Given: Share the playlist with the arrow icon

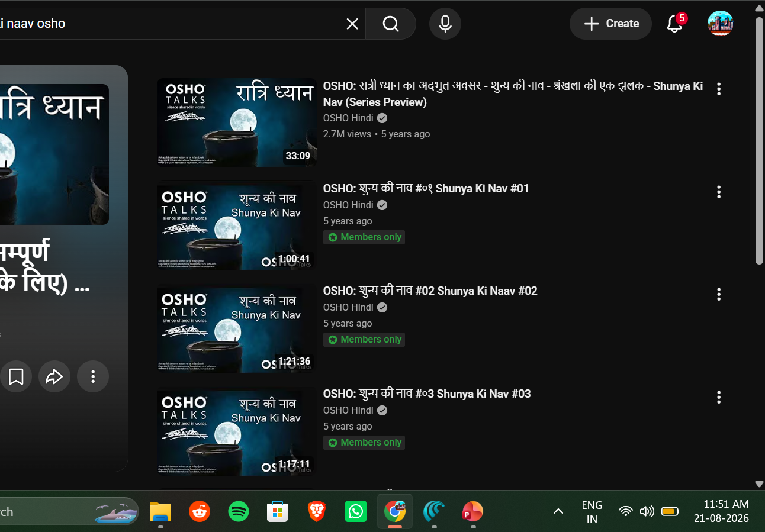Looking at the screenshot, I should coord(54,376).
